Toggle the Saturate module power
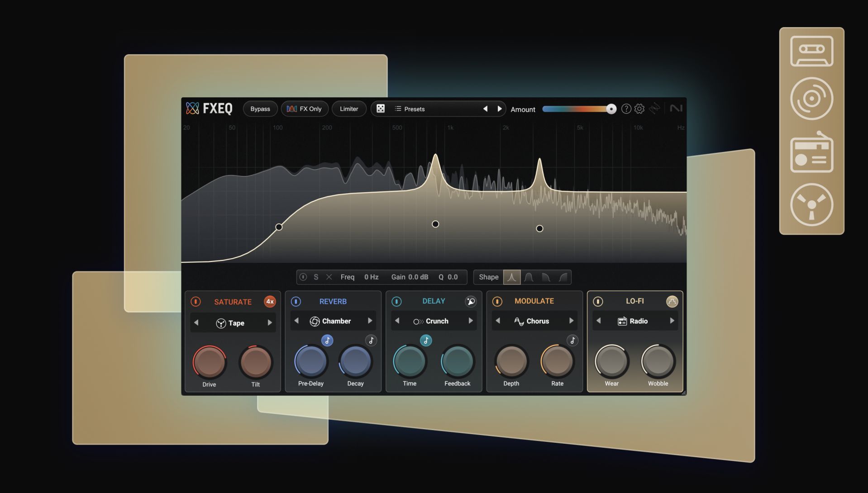Image resolution: width=868 pixels, height=493 pixels. pos(196,302)
